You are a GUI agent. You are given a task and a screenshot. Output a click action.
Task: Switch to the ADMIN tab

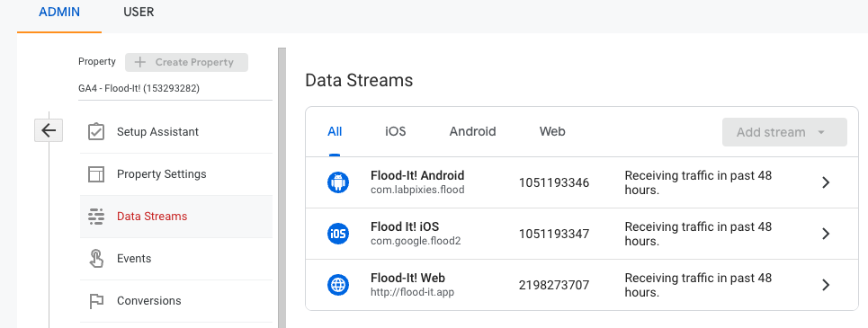59,13
